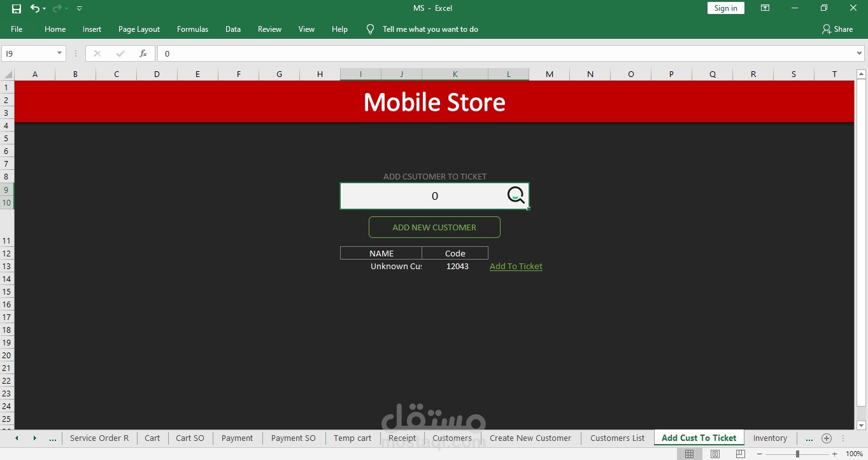Select row 13 header
868x460 pixels.
pos(7,266)
